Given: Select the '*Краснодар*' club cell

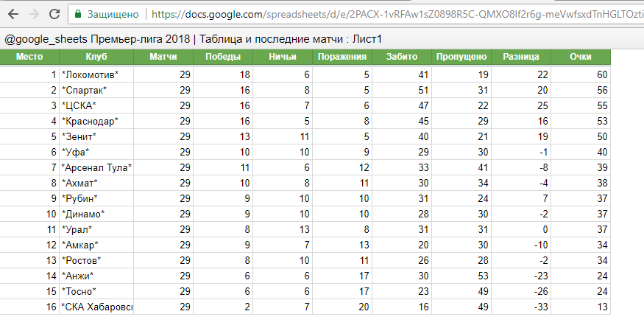Looking at the screenshot, I should tap(96, 121).
